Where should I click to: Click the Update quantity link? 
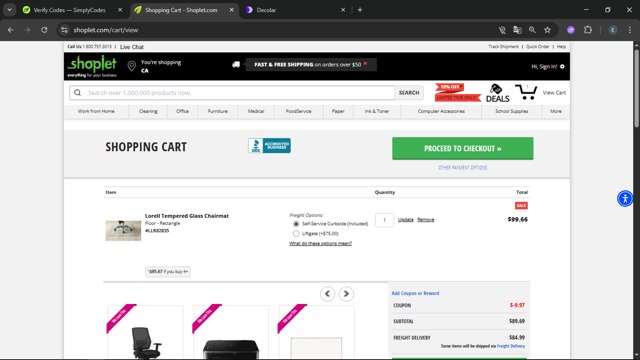pyautogui.click(x=406, y=220)
